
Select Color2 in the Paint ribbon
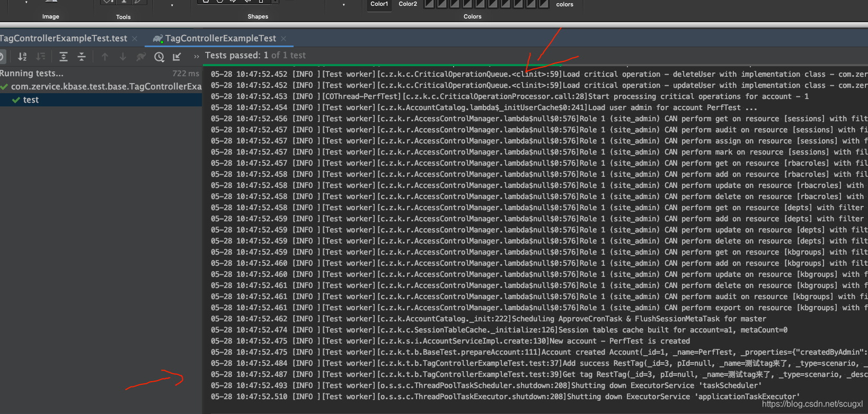click(x=408, y=5)
